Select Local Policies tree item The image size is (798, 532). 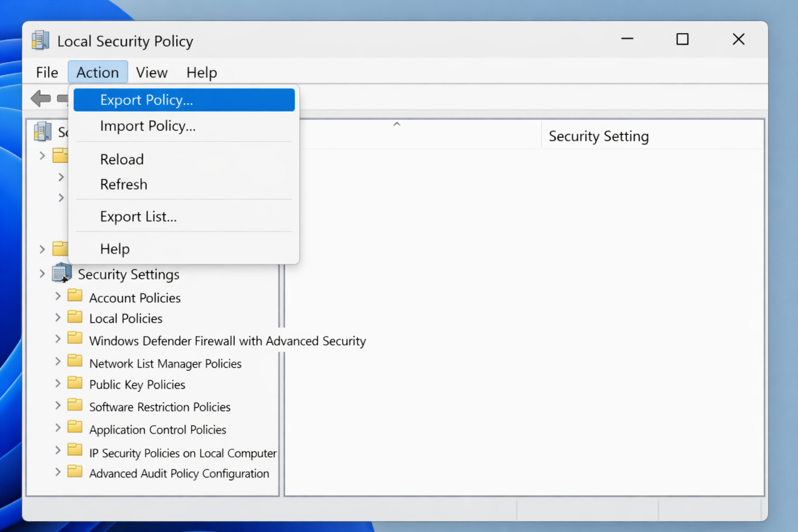(x=126, y=318)
